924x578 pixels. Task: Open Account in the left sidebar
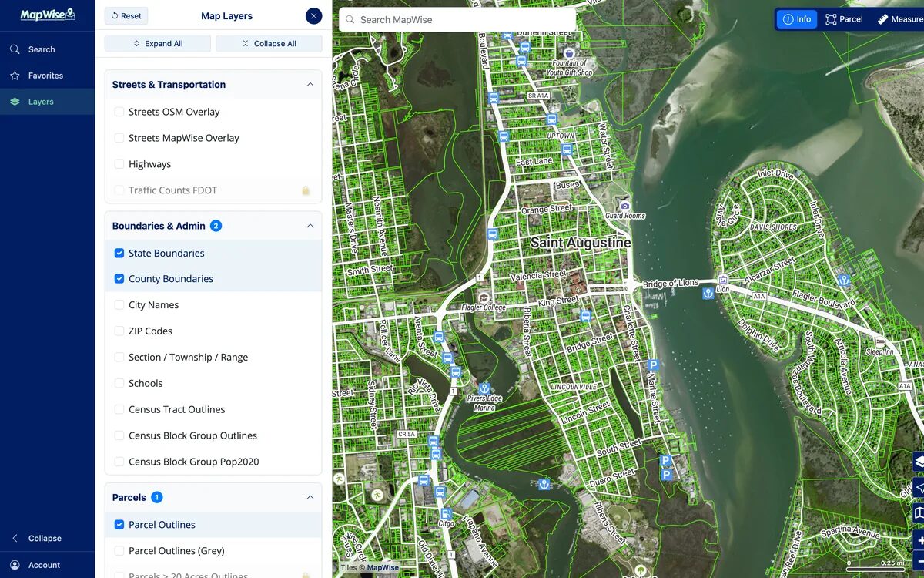pyautogui.click(x=47, y=565)
